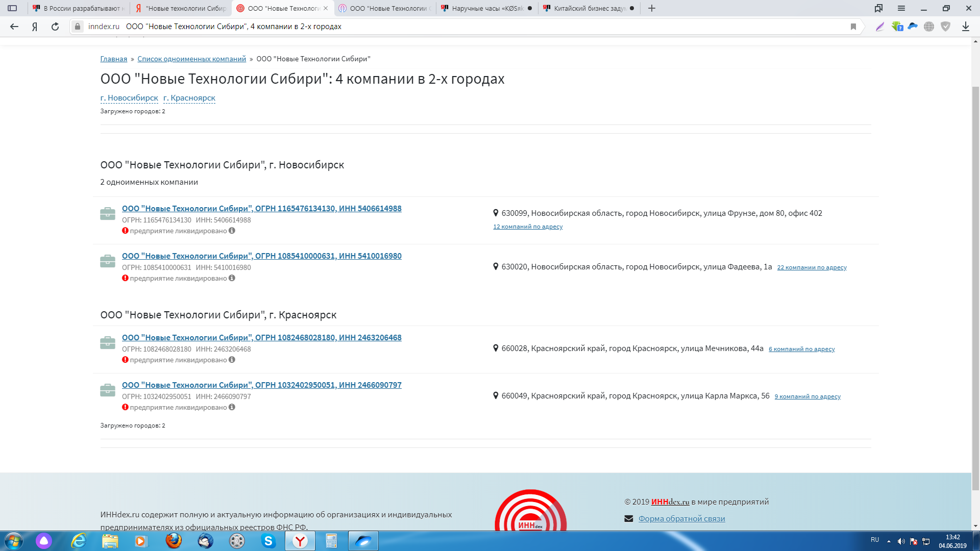Open company link with ИНН 5410016980

262,256
